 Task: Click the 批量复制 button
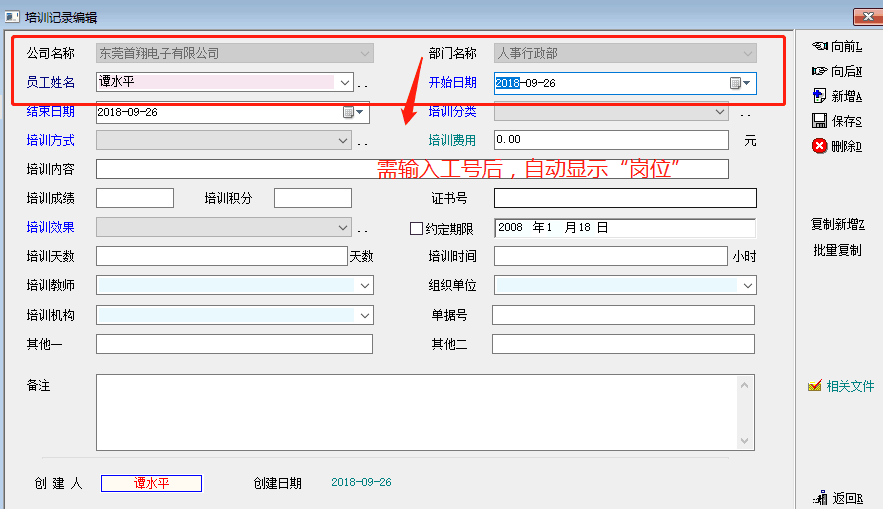(837, 250)
